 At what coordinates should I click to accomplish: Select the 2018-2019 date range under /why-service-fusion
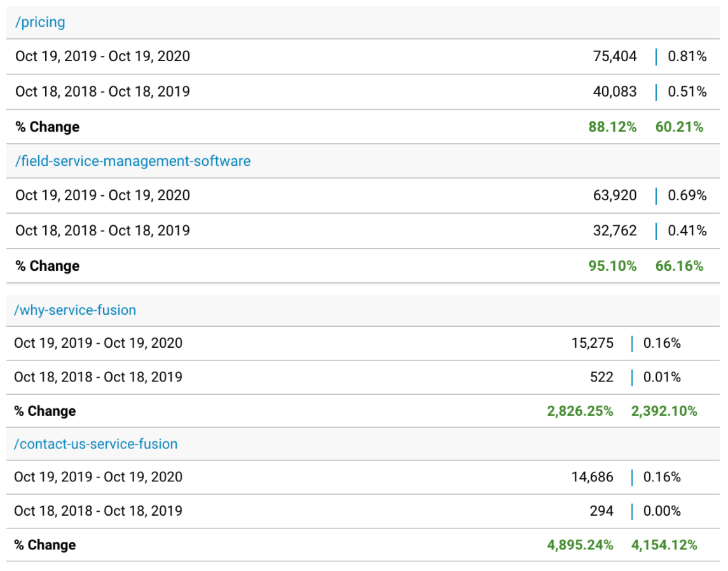(98, 377)
